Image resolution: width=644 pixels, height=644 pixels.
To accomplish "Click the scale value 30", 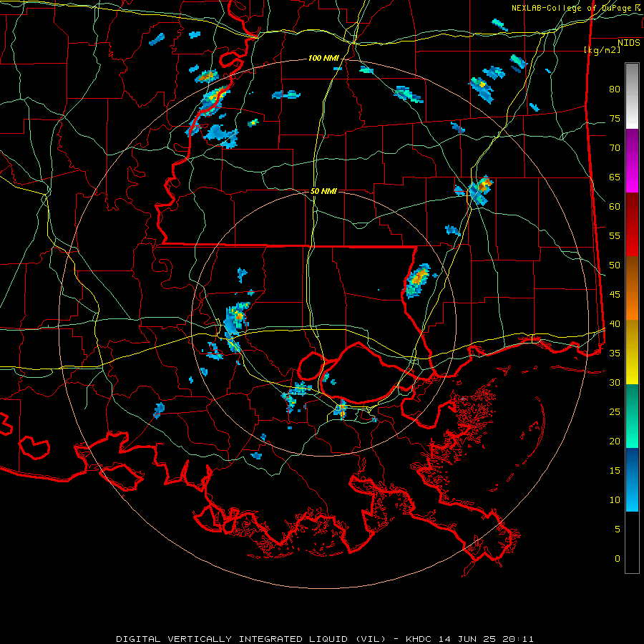I will 615,383.
